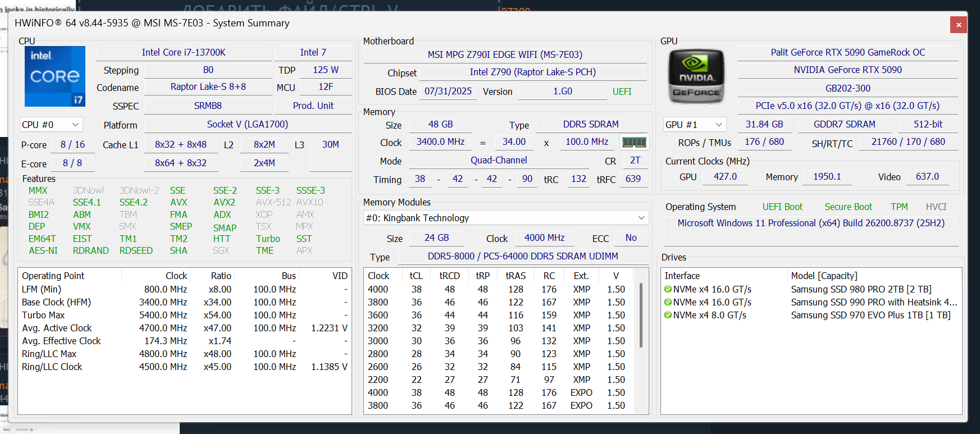This screenshot has height=434, width=980.
Task: Click the green check icon beside Samsung SSD 980 PRO
Action: (x=668, y=289)
